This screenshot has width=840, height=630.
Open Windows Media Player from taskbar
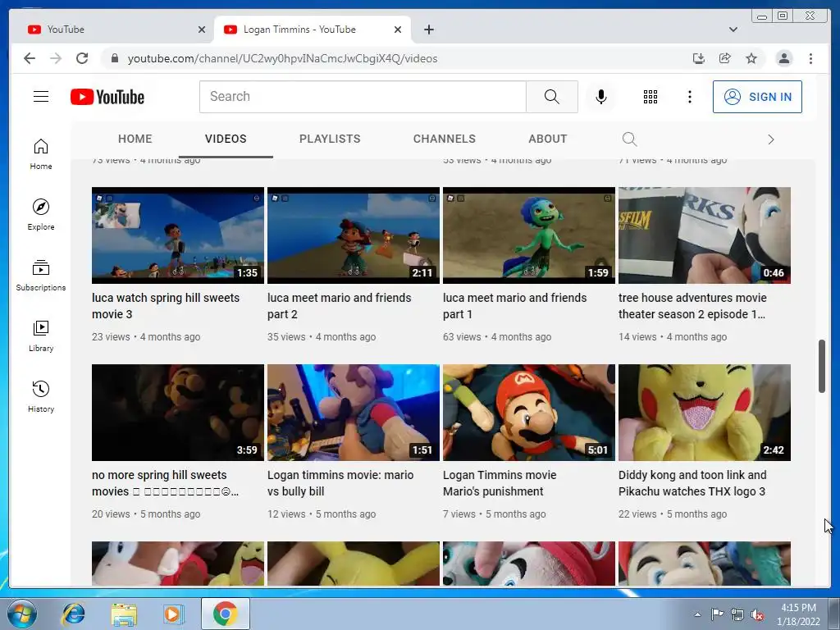click(174, 614)
